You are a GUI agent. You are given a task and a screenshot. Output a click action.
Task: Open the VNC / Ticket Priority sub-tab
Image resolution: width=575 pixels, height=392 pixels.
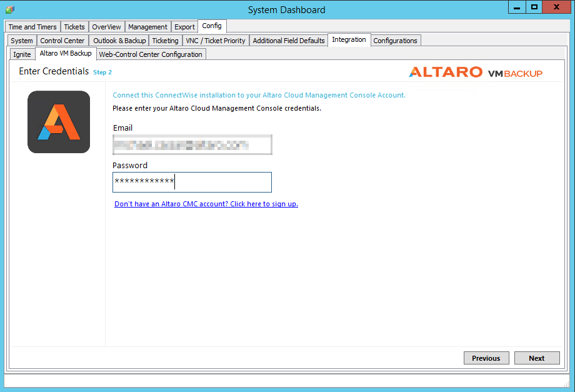point(216,41)
